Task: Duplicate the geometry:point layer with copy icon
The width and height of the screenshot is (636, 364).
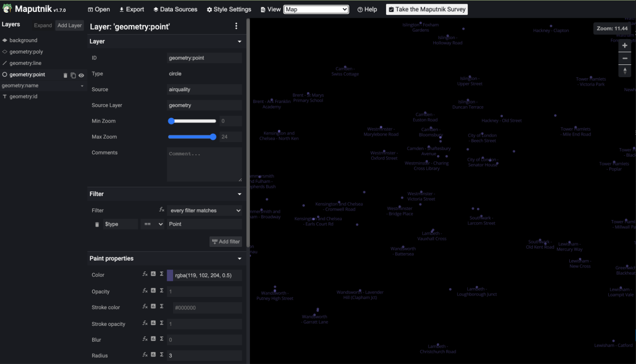Action: [x=73, y=75]
